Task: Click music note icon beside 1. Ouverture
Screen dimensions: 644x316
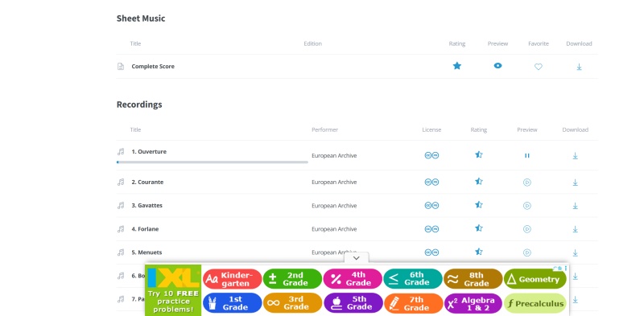Action: coord(121,152)
